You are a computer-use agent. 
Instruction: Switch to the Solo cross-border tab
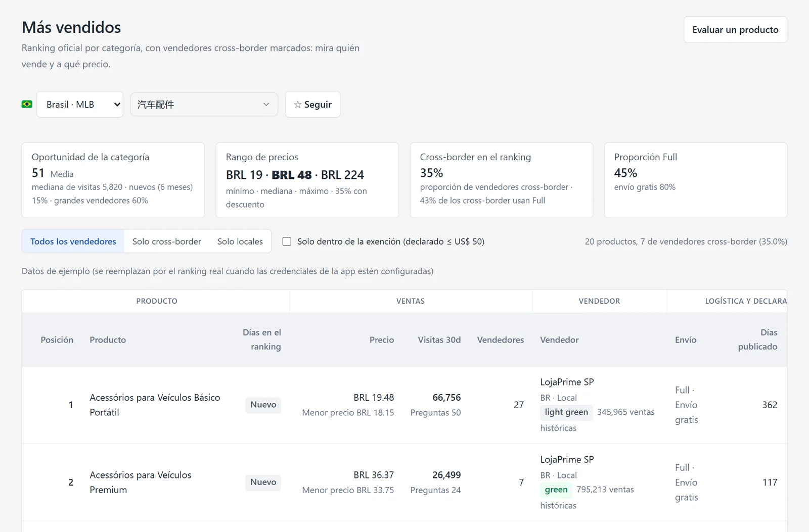[x=167, y=241]
